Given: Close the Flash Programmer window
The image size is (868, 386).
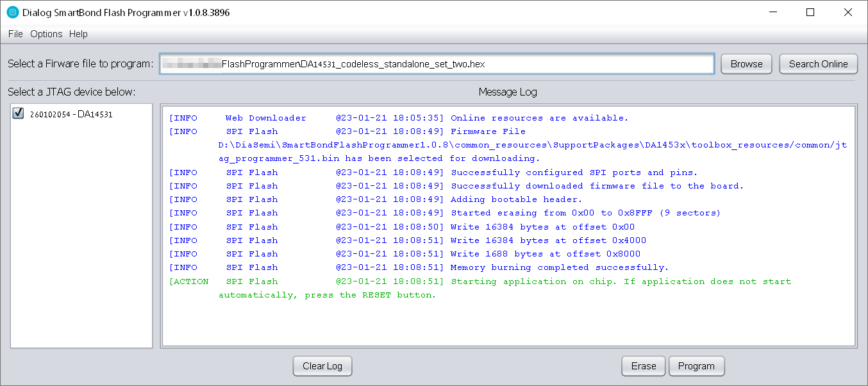Looking at the screenshot, I should pyautogui.click(x=848, y=12).
